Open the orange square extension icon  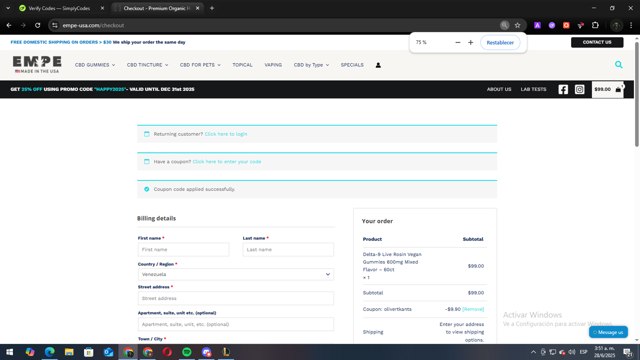pyautogui.click(x=566, y=25)
